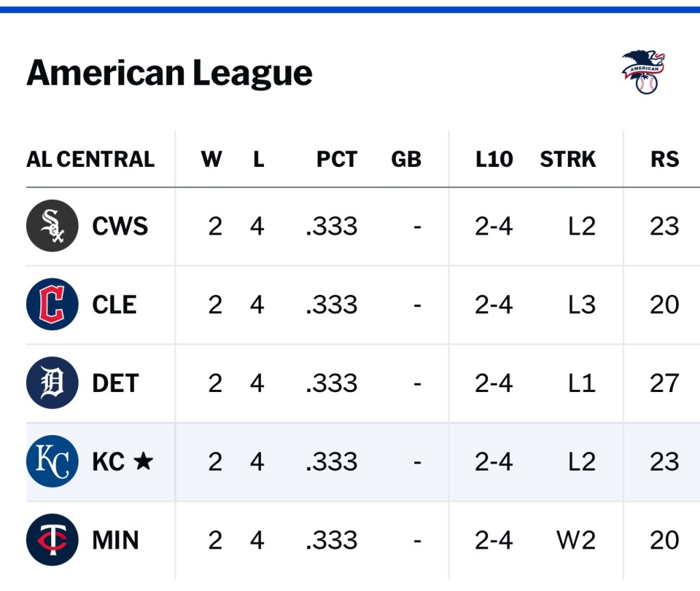
Task: Open the CWS team link
Action: pos(120,226)
